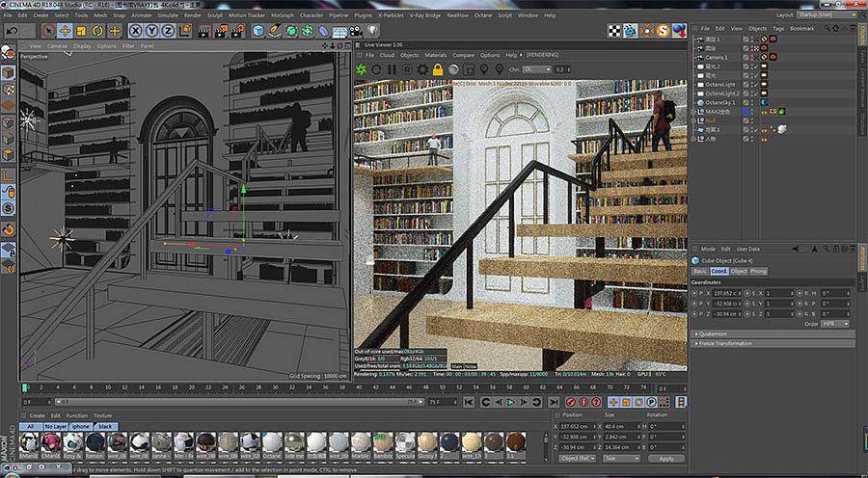This screenshot has width=868, height=478.
Task: Toggle the layer checkbox for OctaneLight
Action: point(746,85)
